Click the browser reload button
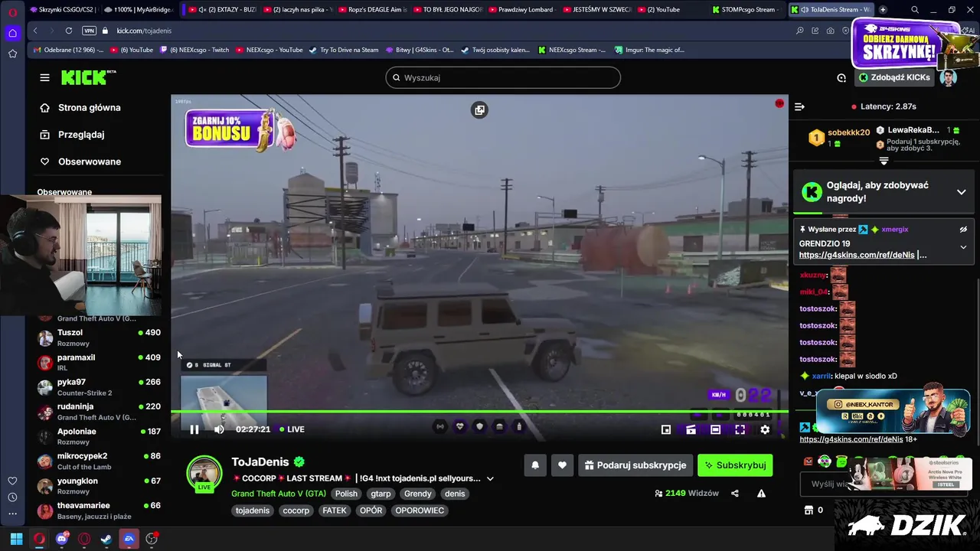Screen dimensions: 980x551 tap(69, 31)
